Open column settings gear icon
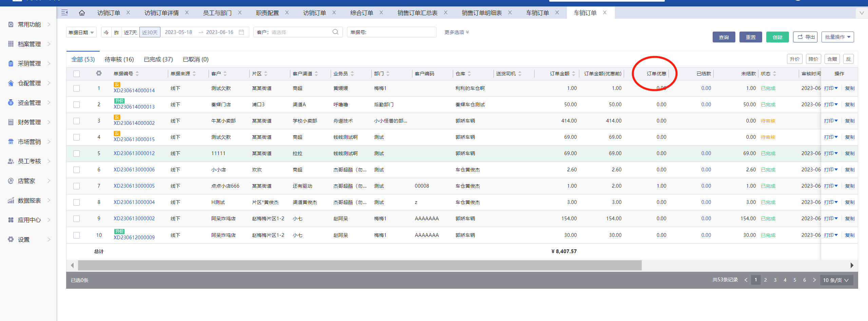 (x=99, y=73)
